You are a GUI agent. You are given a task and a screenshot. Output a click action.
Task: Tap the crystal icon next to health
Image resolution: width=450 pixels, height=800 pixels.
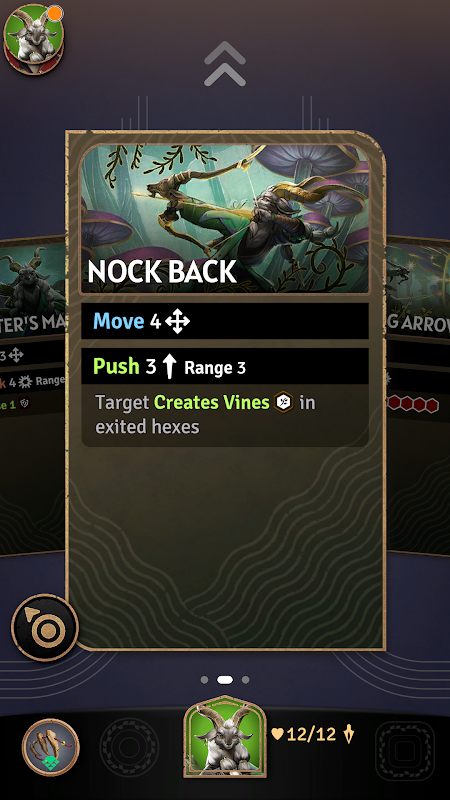[x=349, y=734]
